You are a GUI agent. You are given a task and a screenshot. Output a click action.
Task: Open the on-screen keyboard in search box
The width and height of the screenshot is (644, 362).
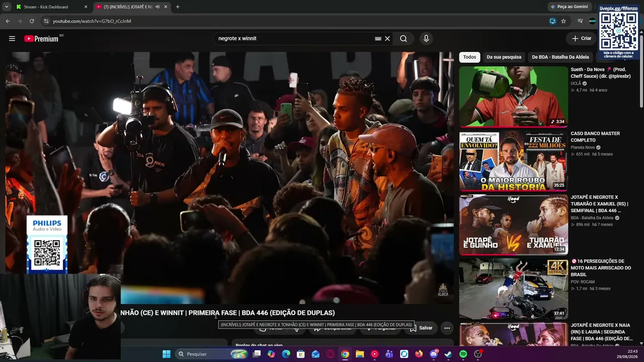pos(378,39)
